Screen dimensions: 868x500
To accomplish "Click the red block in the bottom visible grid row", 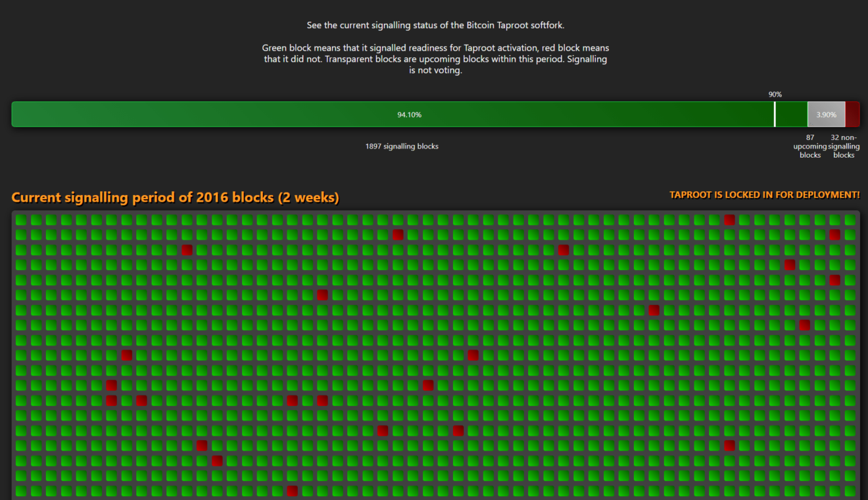I will [x=292, y=491].
